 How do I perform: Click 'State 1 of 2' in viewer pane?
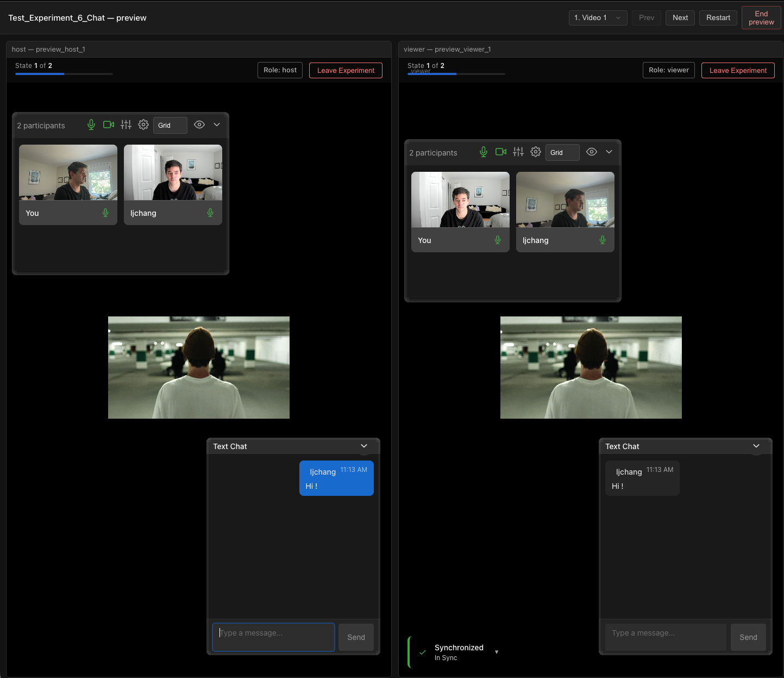(x=426, y=66)
